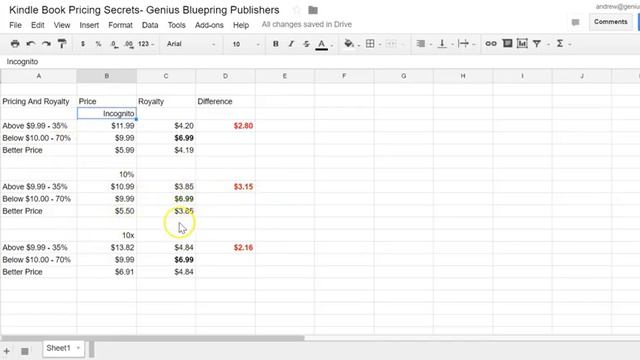The height and width of the screenshot is (360, 640).
Task: Add a new sheet with plus button
Action: 7,351
